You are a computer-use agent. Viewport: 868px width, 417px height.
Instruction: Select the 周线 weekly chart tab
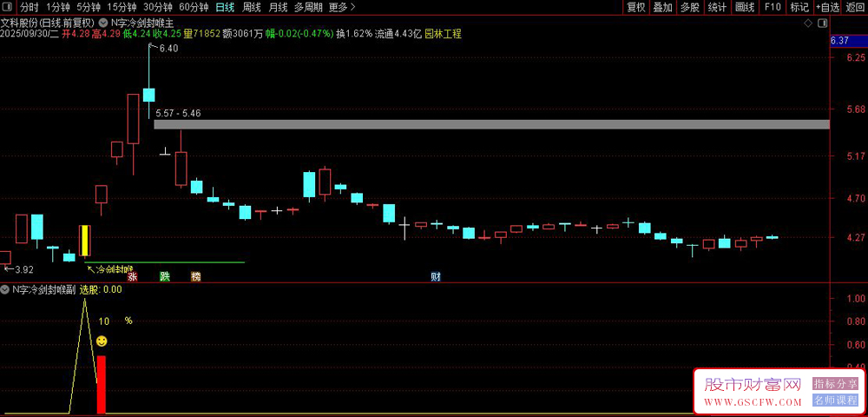252,7
